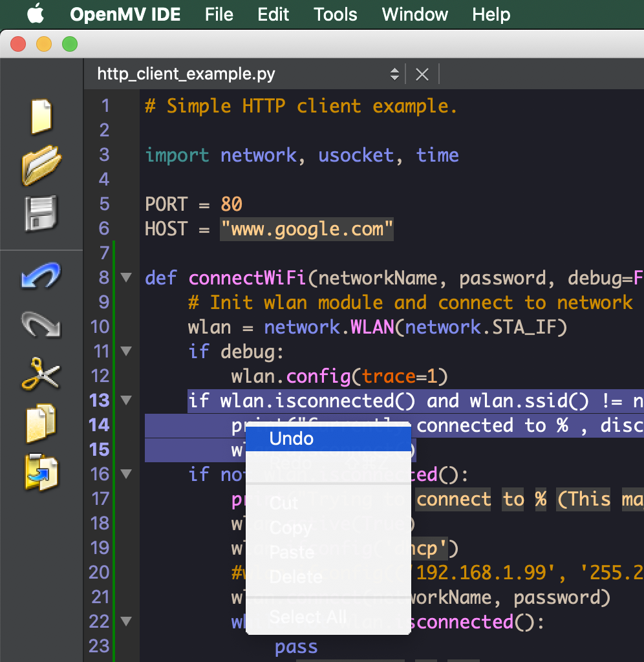
Task: Select the New File icon in the sidebar
Action: click(41, 116)
